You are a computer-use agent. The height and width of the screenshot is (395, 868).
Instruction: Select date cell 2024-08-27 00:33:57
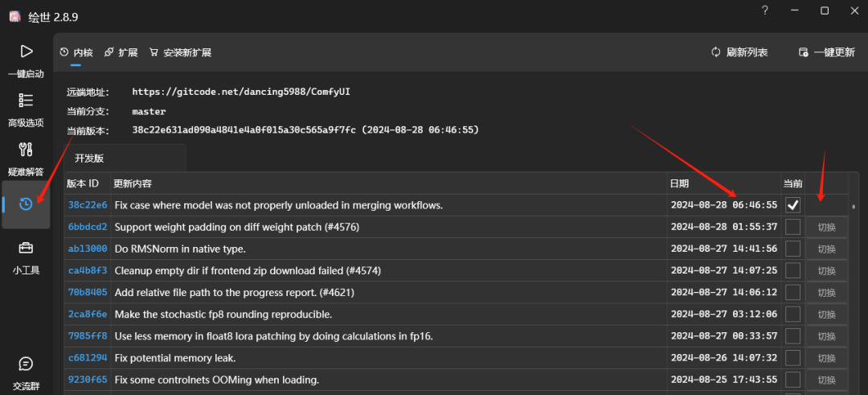[724, 335]
